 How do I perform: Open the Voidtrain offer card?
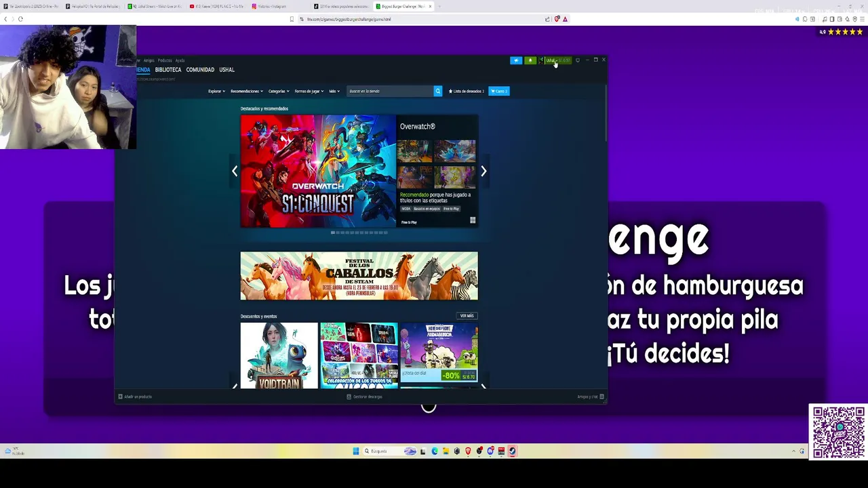(279, 355)
